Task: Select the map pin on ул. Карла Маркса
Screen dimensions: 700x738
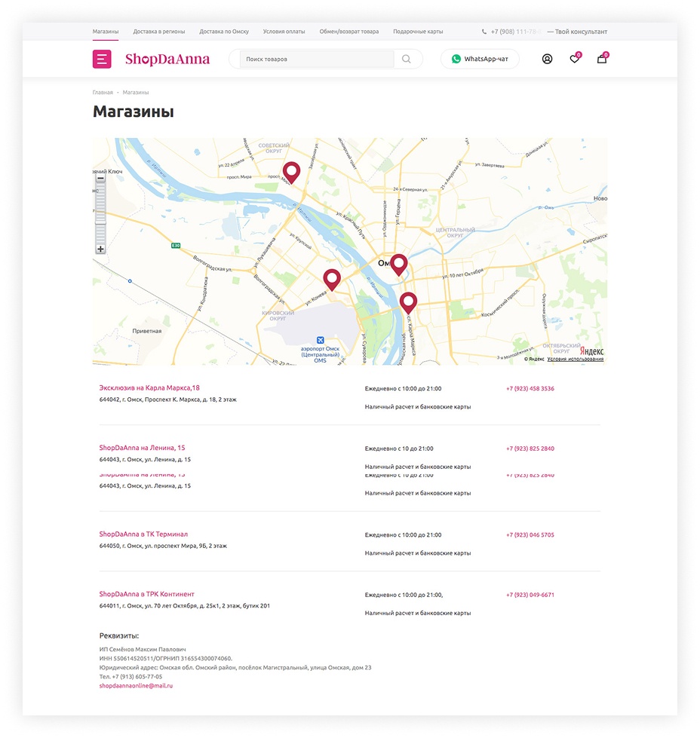Action: (x=408, y=303)
